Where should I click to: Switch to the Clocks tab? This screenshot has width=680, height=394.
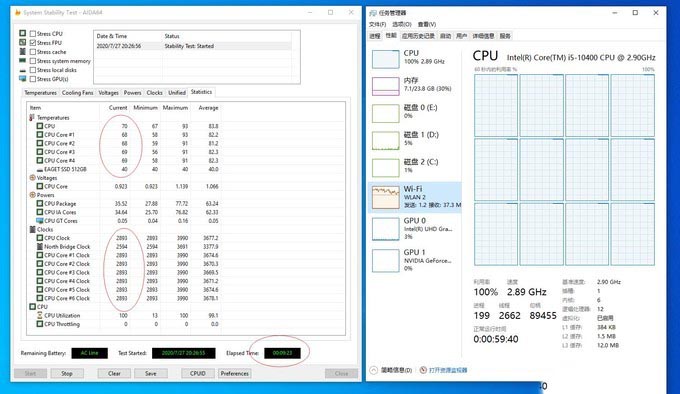point(154,93)
